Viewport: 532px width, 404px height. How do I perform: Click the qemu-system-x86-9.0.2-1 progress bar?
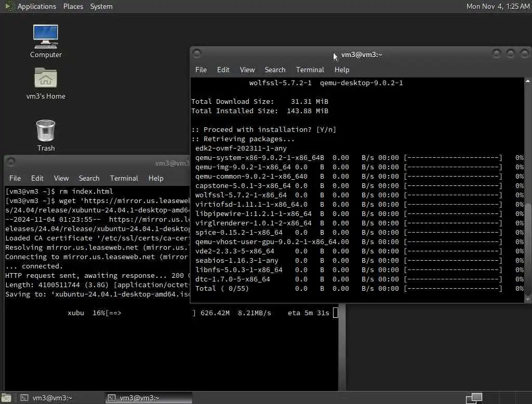point(453,158)
